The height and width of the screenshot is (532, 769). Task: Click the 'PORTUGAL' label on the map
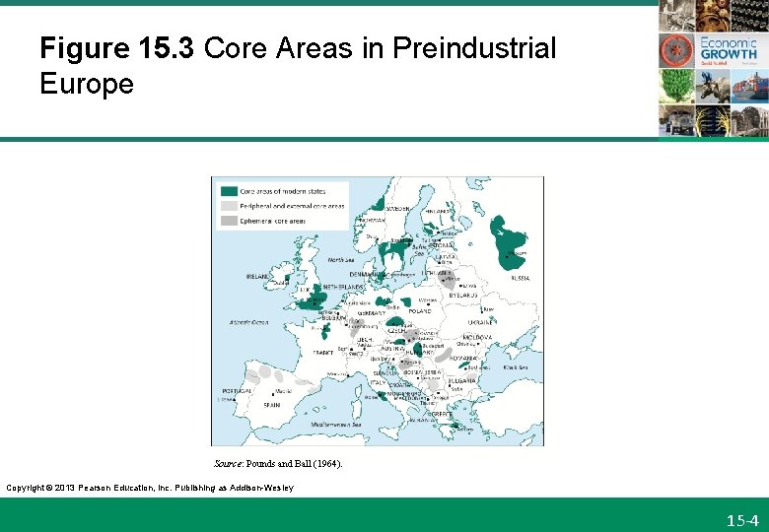click(237, 391)
